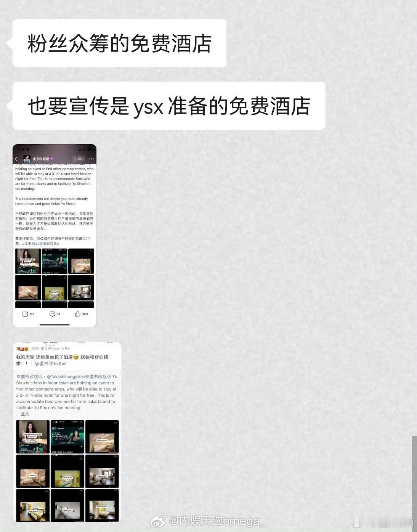Image resolution: width=417 pixels, height=532 pixels.
Task: Tap the comment icon showing 81
Action: 52,314
